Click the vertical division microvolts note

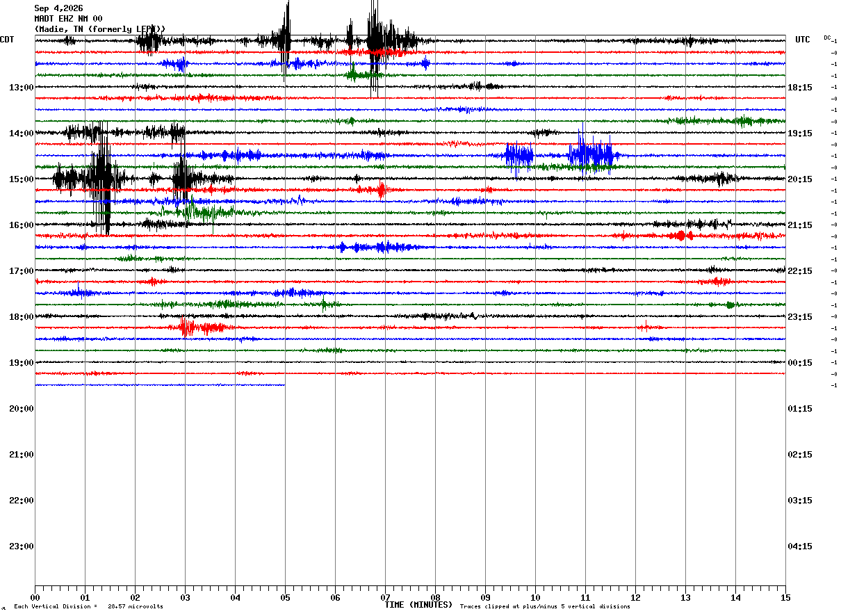click(88, 607)
